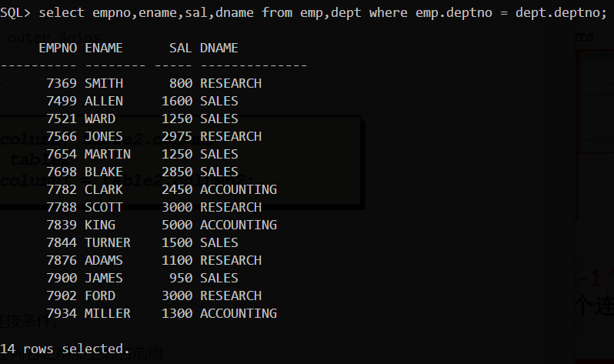Click employee number 7782

pyautogui.click(x=62, y=189)
